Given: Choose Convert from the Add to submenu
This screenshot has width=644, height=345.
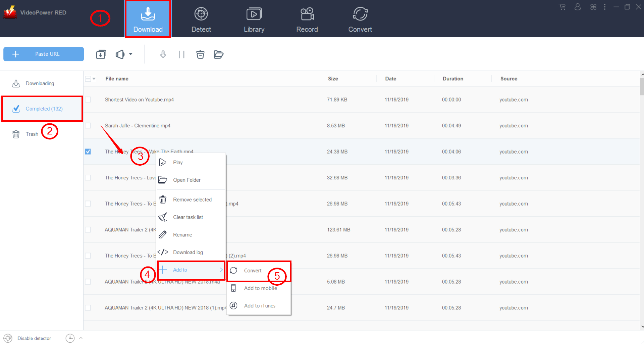Looking at the screenshot, I should 252,271.
